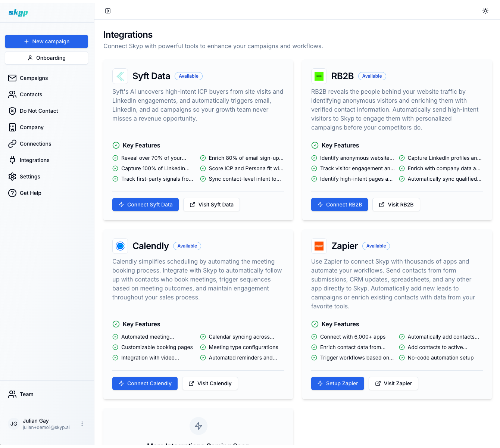Toggle dark mode with the sun icon

[x=485, y=11]
